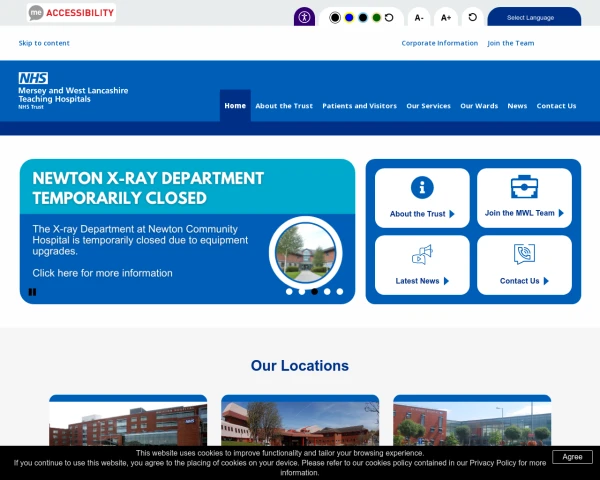Click the Newton X-Ray Department banner heading
This screenshot has height=480, width=600.
click(148, 188)
